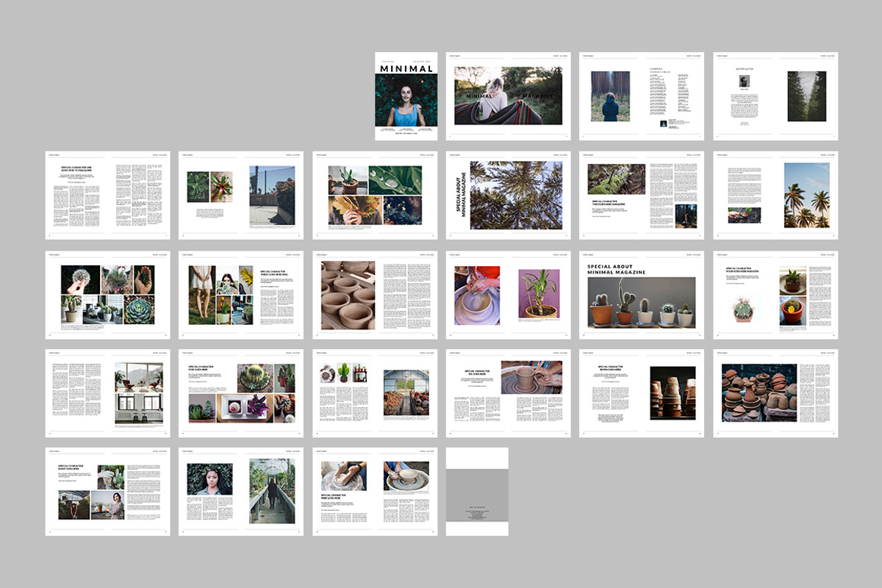This screenshot has height=588, width=882.
Task: Select the Special Character Seven stacked pots spread
Action: click(x=642, y=393)
